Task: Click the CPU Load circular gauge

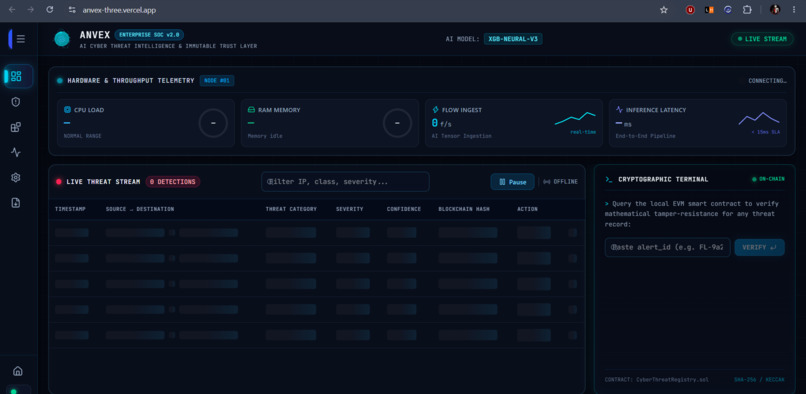Action: (x=213, y=123)
